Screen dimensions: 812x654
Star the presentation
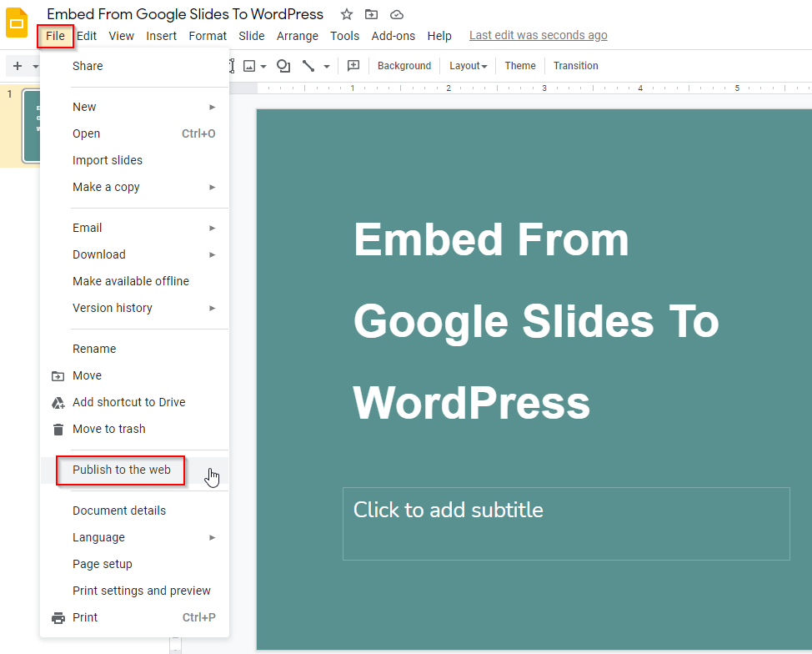pos(347,14)
